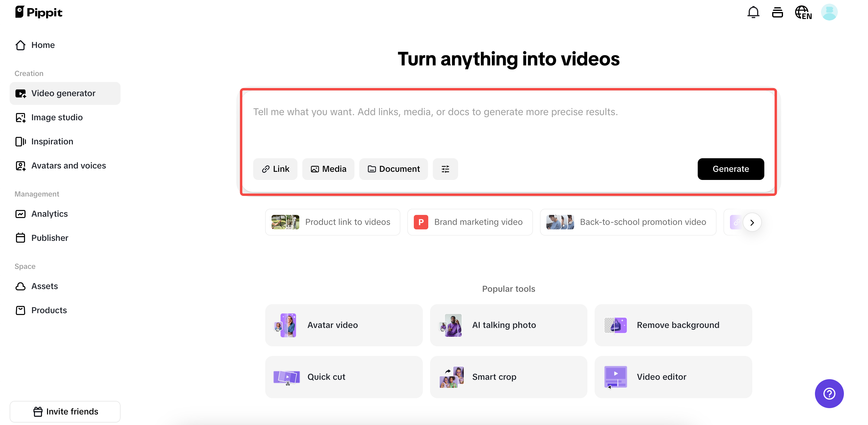Click the Invite friends button
The height and width of the screenshot is (425, 868).
click(x=65, y=411)
